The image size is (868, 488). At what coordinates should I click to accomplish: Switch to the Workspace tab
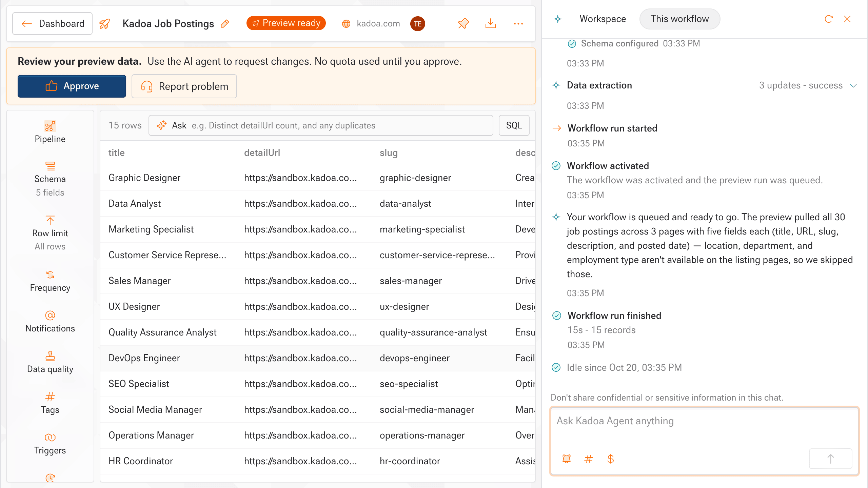click(x=603, y=19)
